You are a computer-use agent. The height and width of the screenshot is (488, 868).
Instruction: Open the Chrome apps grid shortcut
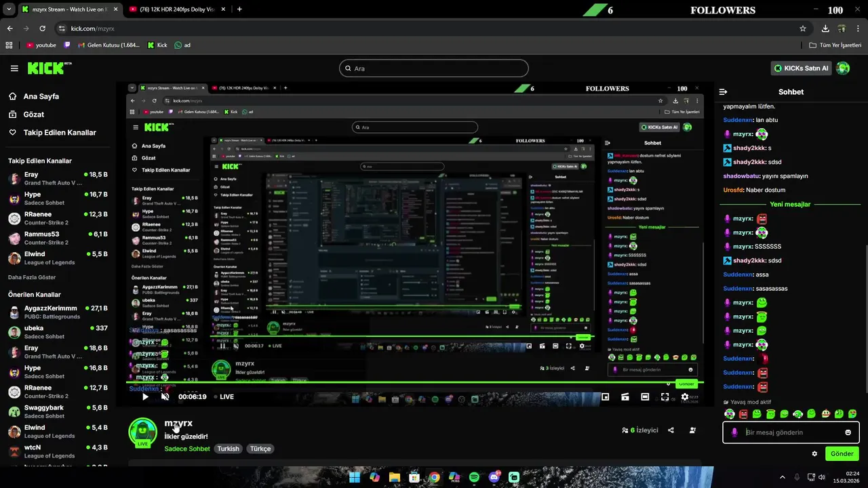point(9,45)
